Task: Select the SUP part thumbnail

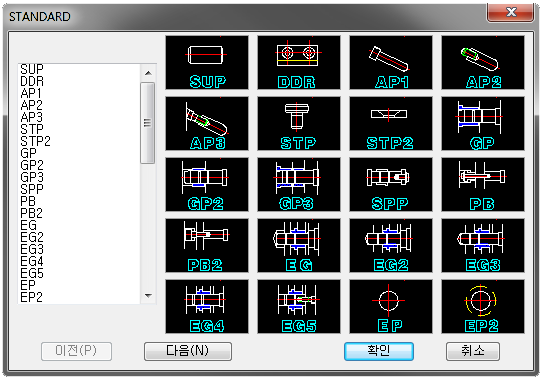Action: click(207, 62)
